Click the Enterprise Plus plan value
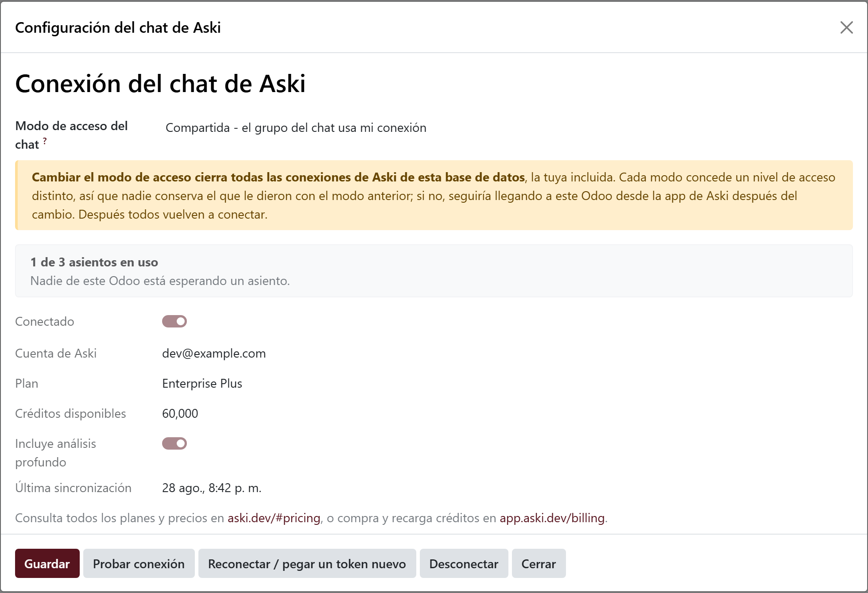Image resolution: width=868 pixels, height=593 pixels. (202, 383)
